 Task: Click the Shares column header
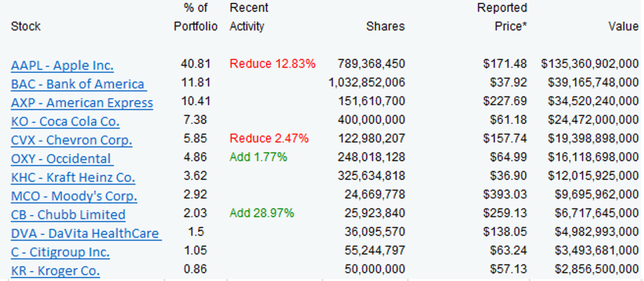pos(385,26)
